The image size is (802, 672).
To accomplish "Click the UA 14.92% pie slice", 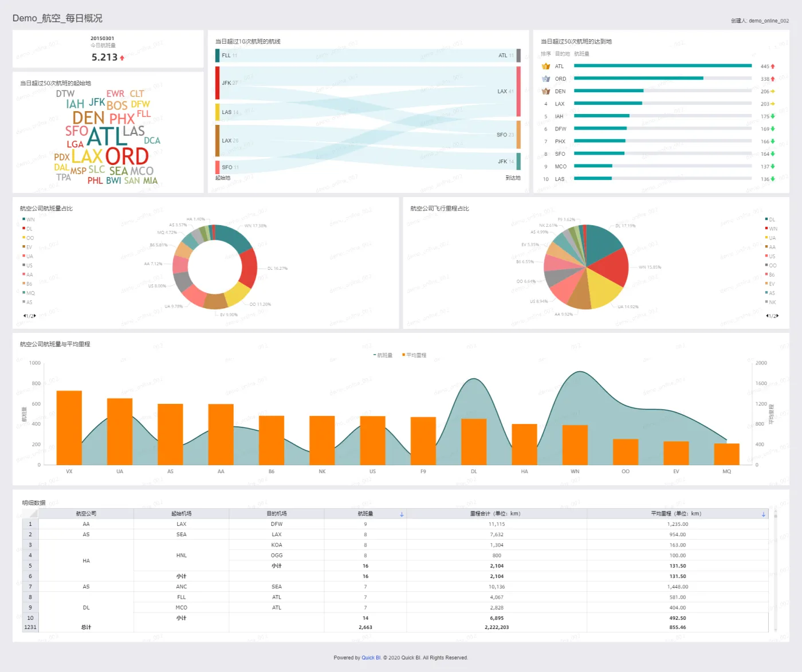I will coord(603,289).
